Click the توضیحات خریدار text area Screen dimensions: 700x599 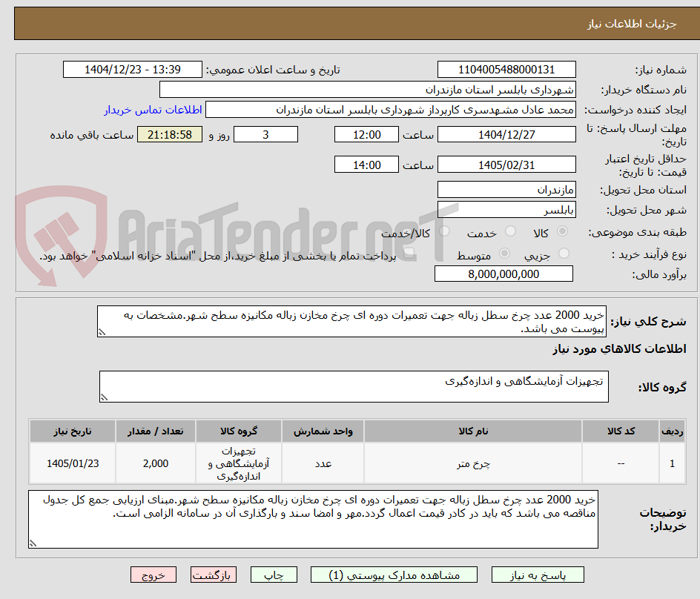point(313,519)
